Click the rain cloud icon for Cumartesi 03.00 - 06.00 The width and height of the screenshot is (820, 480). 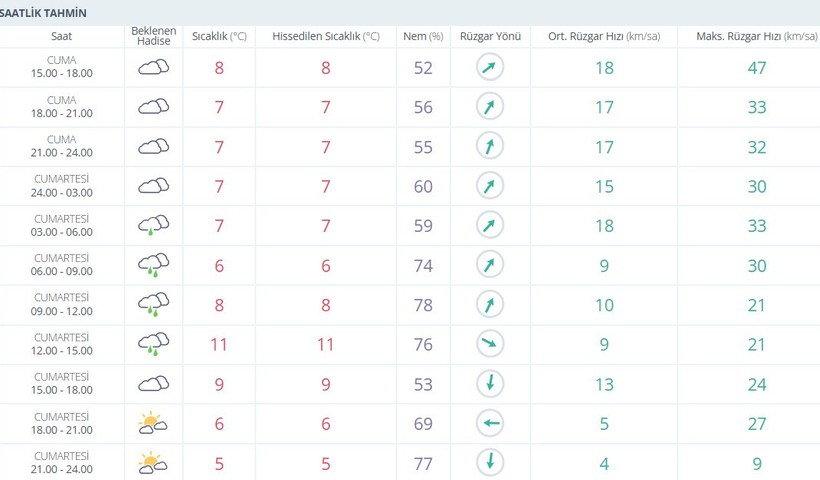point(154,225)
